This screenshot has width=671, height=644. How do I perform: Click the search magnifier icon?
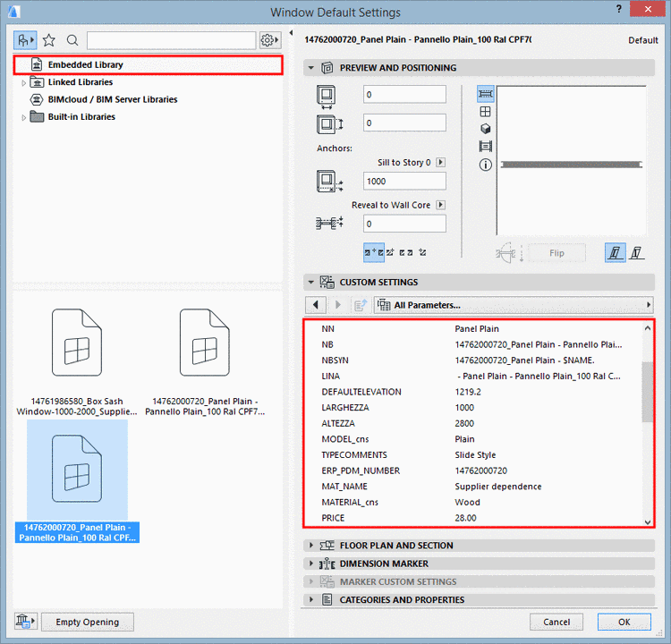[x=72, y=40]
